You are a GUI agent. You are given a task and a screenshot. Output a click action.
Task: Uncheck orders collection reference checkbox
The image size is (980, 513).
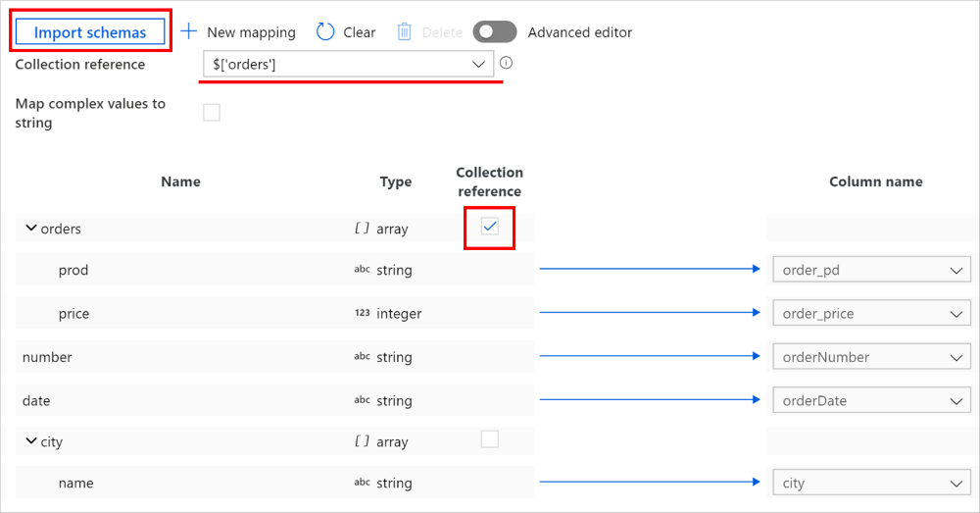(490, 228)
